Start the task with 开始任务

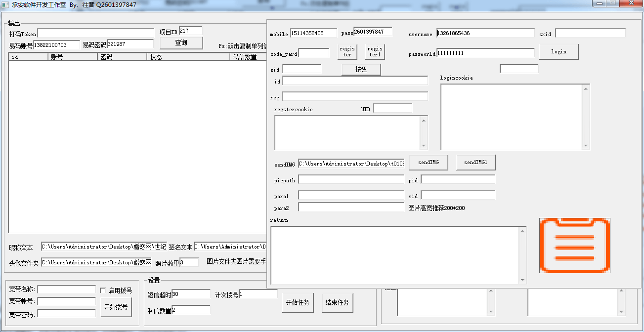point(298,302)
